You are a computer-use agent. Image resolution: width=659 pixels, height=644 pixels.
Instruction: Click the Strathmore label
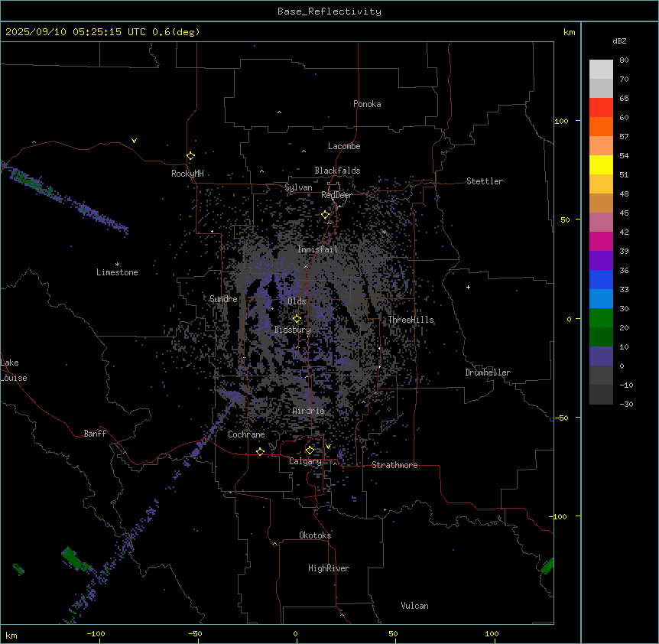pyautogui.click(x=394, y=465)
